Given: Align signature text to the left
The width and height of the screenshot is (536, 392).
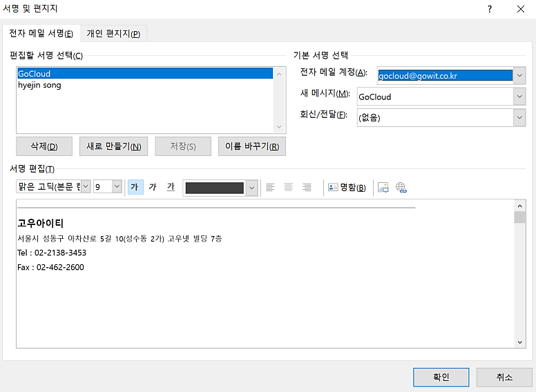Looking at the screenshot, I should [270, 187].
